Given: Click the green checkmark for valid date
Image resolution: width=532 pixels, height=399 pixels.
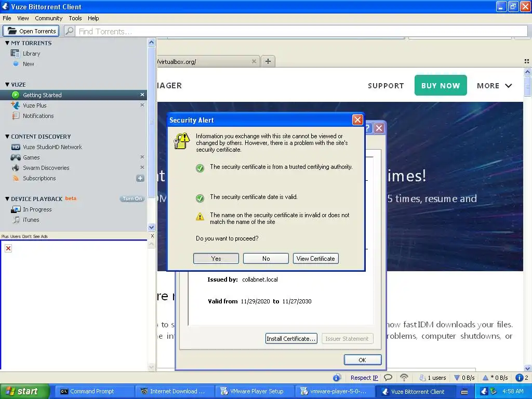Looking at the screenshot, I should coord(200,198).
